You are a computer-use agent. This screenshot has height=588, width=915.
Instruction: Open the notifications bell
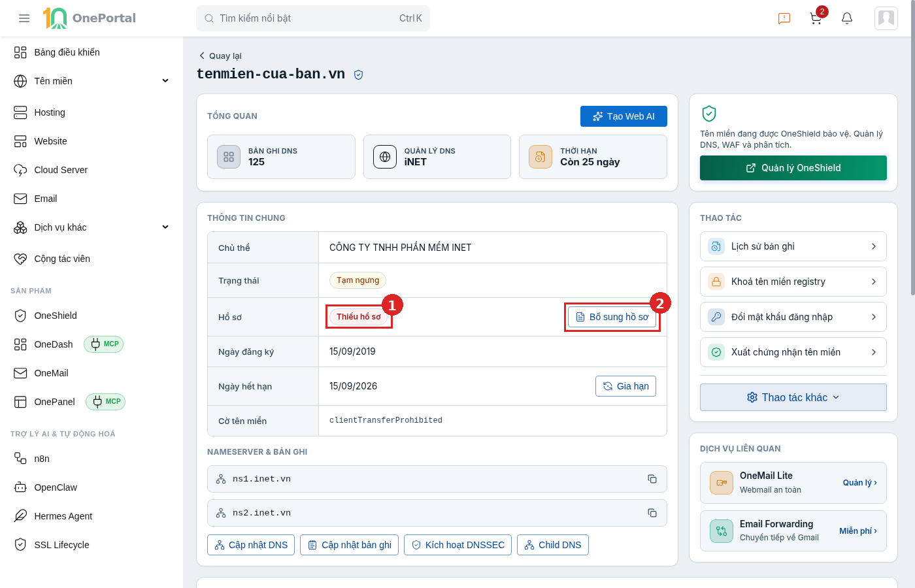[x=847, y=18]
